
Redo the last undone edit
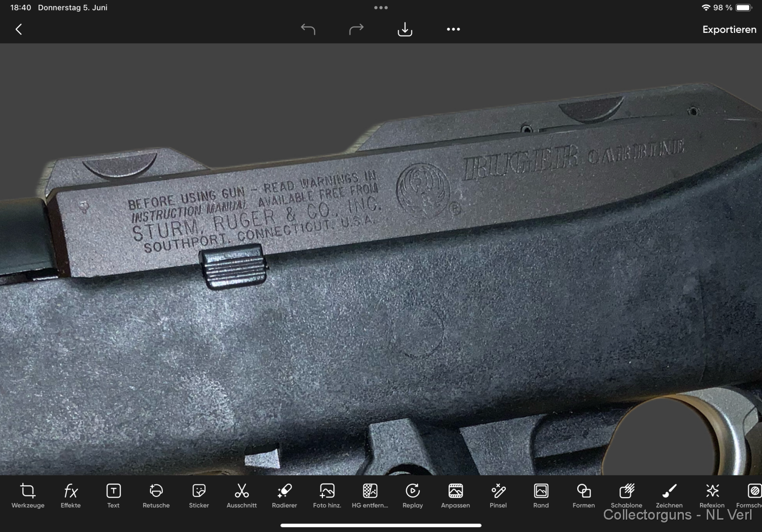point(356,30)
